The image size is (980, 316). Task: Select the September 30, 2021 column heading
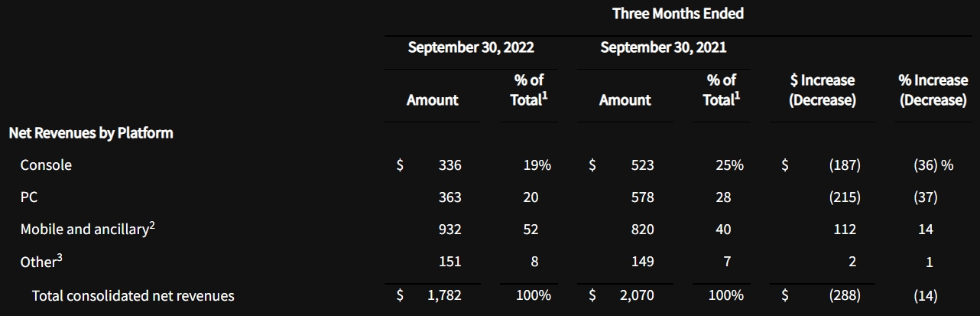point(664,47)
